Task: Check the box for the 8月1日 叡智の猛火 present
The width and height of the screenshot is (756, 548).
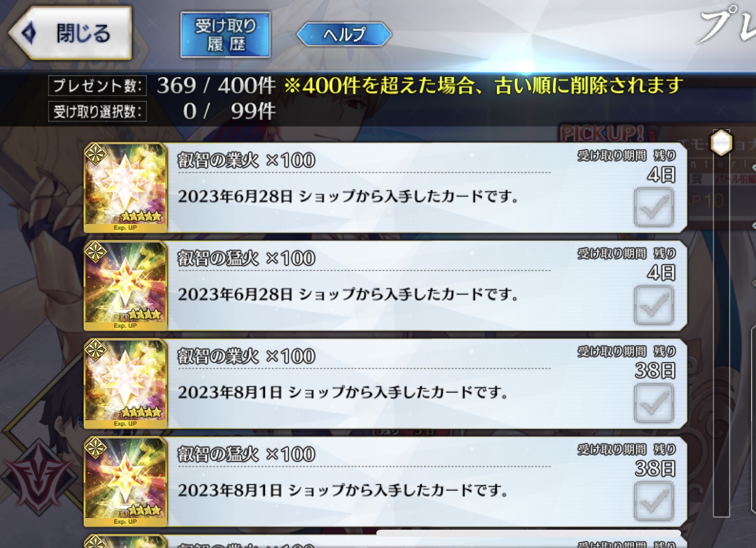Action: pos(653,501)
